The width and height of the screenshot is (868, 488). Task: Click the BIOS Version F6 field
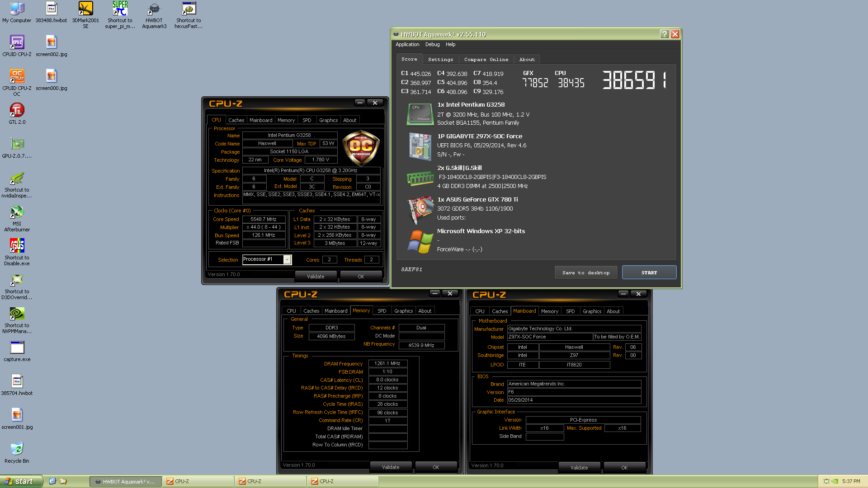pos(574,392)
